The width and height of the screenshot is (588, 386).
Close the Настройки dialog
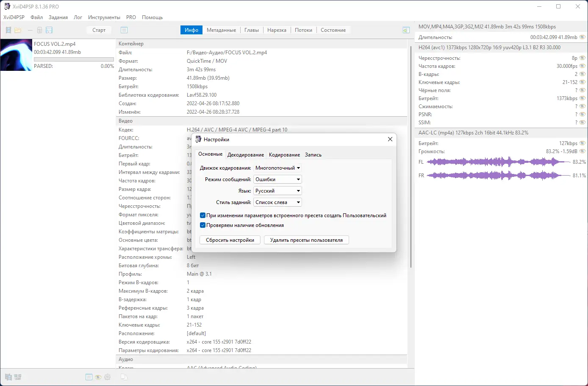(x=390, y=139)
